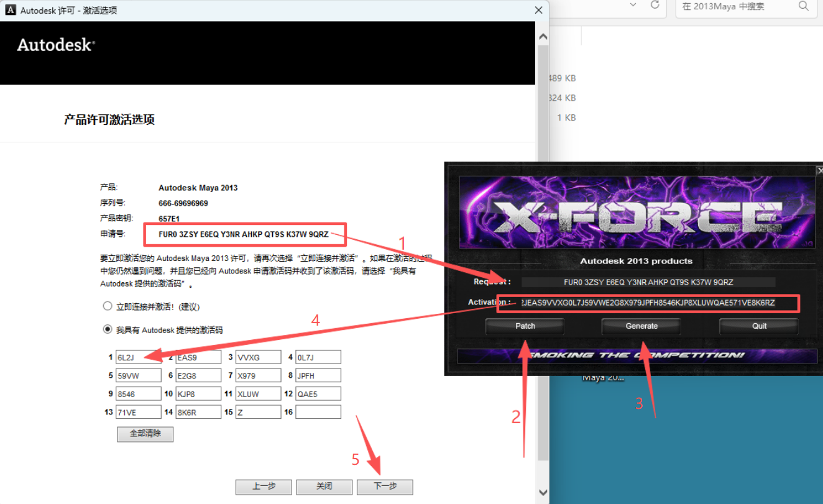This screenshot has width=823, height=504.
Task: Select the 立即连接并激活 radio option
Action: (108, 306)
